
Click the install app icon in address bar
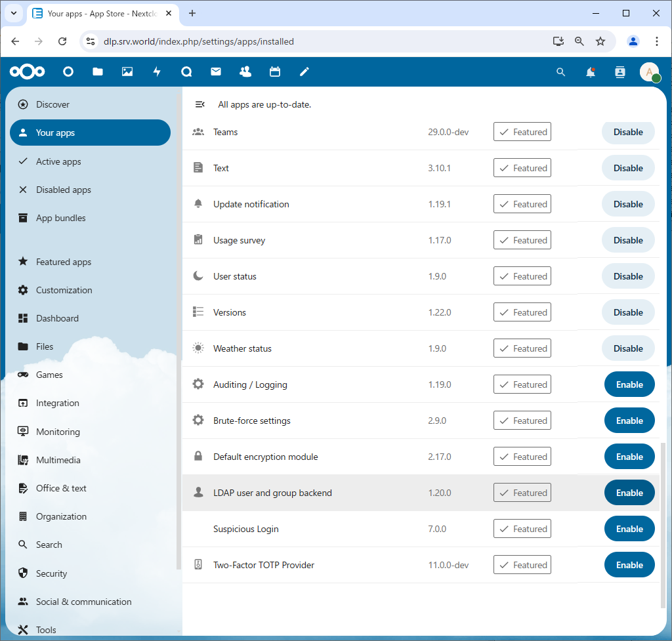[x=558, y=41]
